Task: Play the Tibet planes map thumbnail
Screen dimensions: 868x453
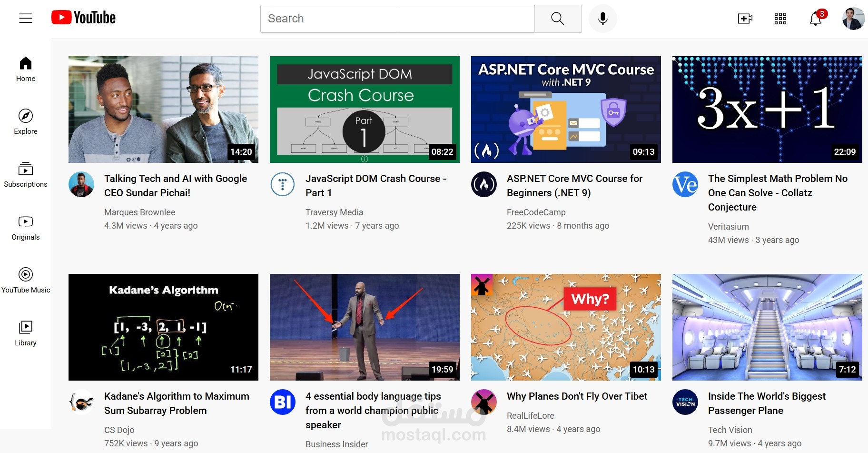Action: tap(566, 327)
